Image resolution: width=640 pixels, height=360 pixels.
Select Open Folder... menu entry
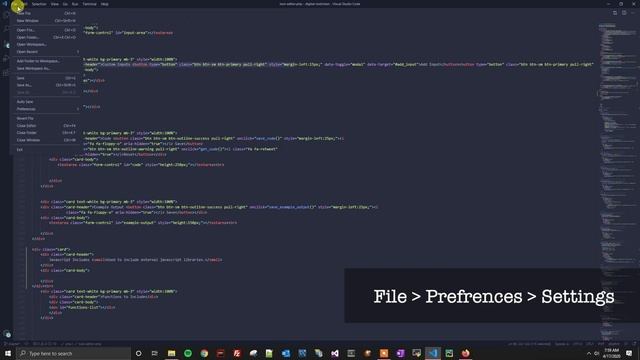pyautogui.click(x=45, y=38)
